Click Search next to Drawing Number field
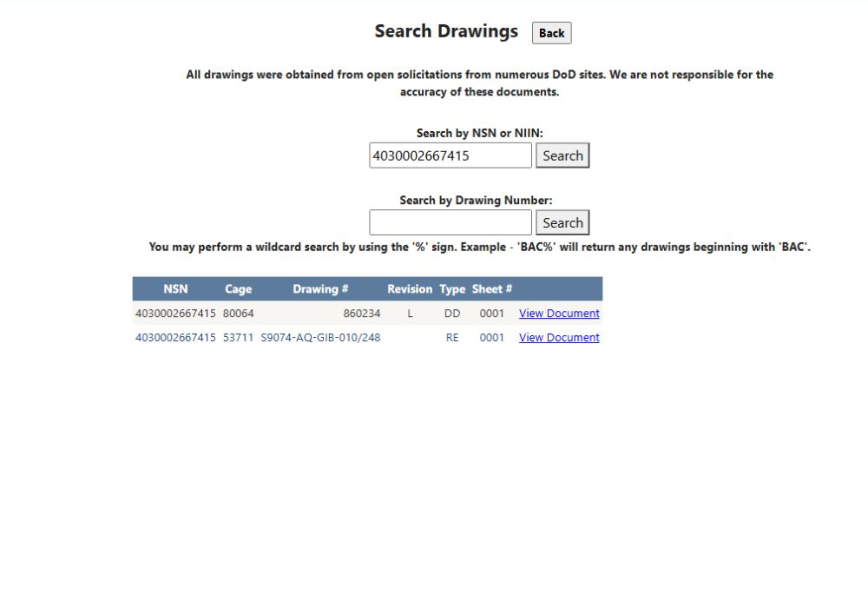 (562, 222)
